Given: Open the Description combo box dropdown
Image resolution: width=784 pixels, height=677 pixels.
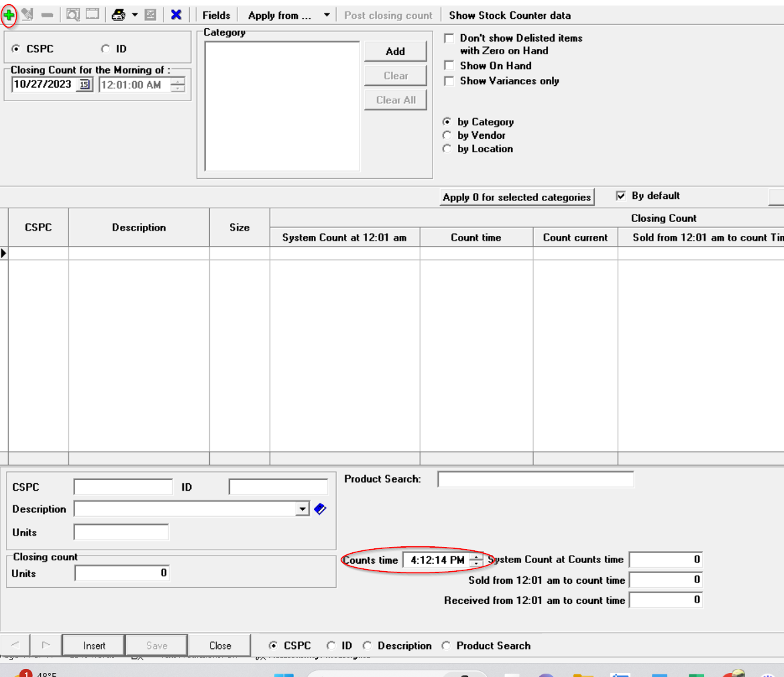Looking at the screenshot, I should pyautogui.click(x=302, y=509).
